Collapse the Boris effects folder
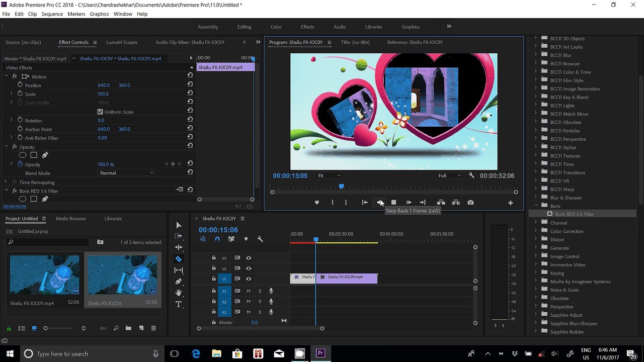644x362 pixels. point(535,206)
